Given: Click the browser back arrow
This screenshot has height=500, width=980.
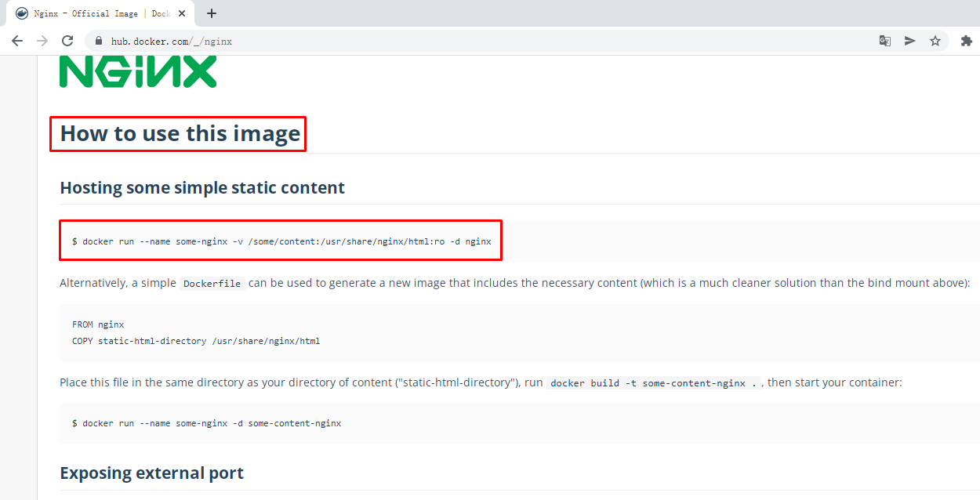Looking at the screenshot, I should pos(17,41).
